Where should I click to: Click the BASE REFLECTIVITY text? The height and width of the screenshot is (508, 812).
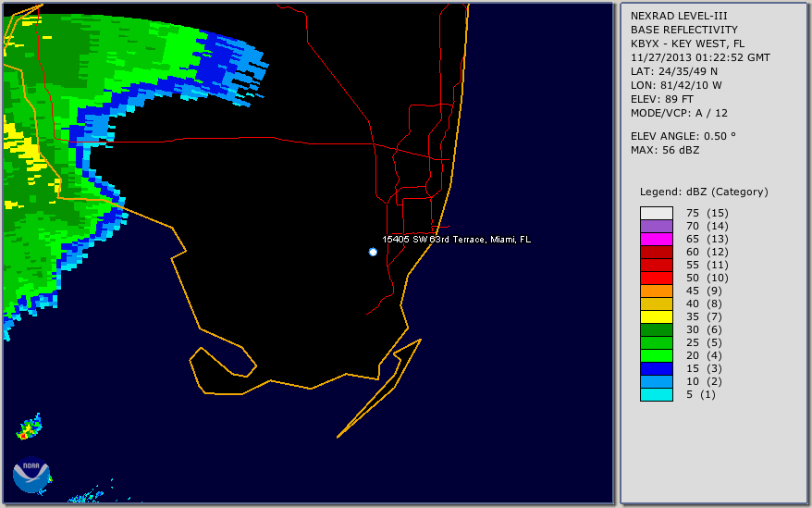pyautogui.click(x=684, y=30)
